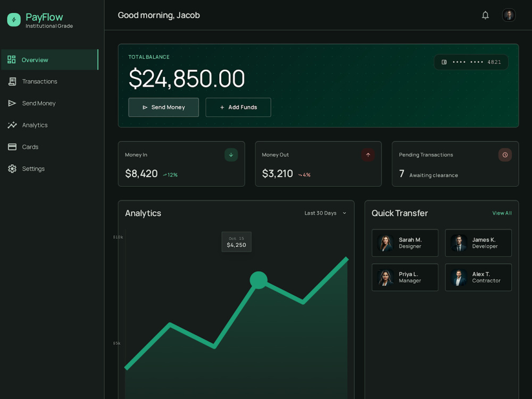This screenshot has width=532, height=399.
Task: Click the Overview grid icon in sidebar
Action: (12, 60)
